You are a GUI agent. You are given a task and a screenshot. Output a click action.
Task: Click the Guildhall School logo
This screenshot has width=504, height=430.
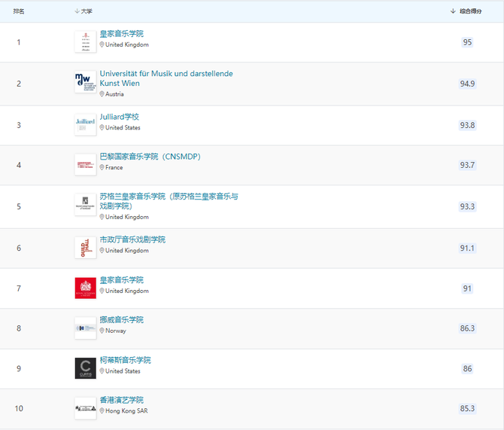coord(86,248)
